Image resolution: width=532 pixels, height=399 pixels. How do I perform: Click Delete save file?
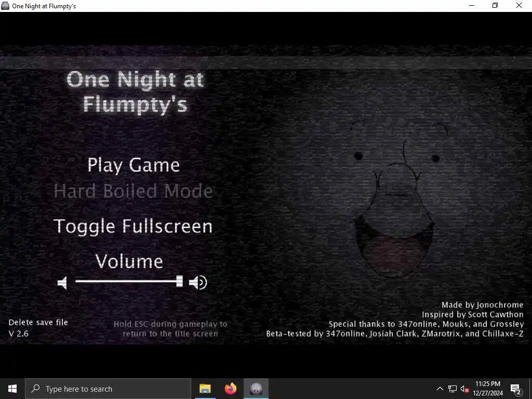38,322
